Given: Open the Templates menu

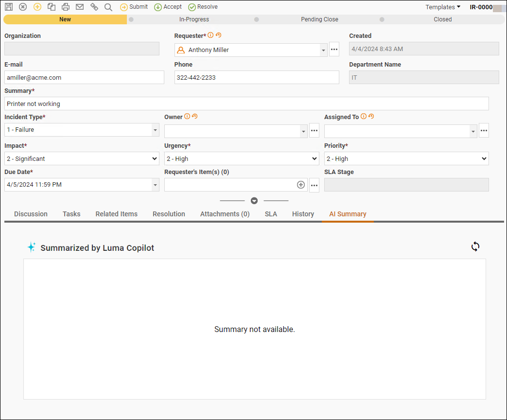Looking at the screenshot, I should [443, 7].
